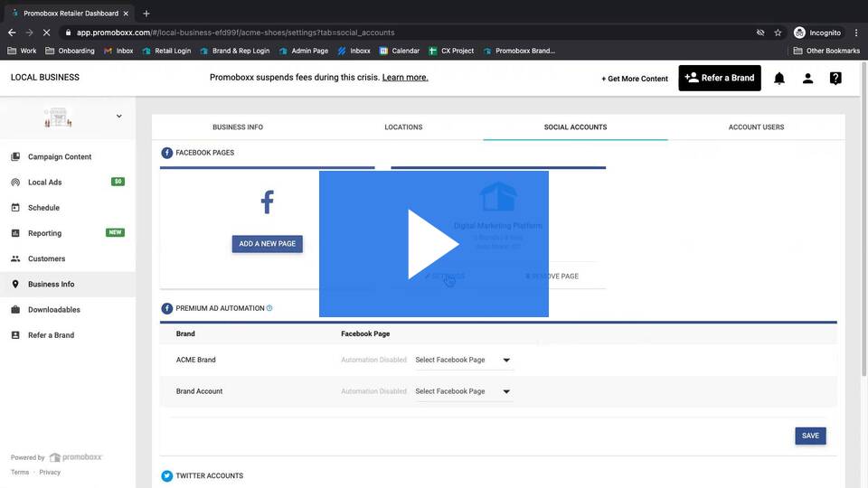This screenshot has width=868, height=488.
Task: Open Brand Account Select Facebook Page dropdown
Action: pyautogui.click(x=464, y=391)
